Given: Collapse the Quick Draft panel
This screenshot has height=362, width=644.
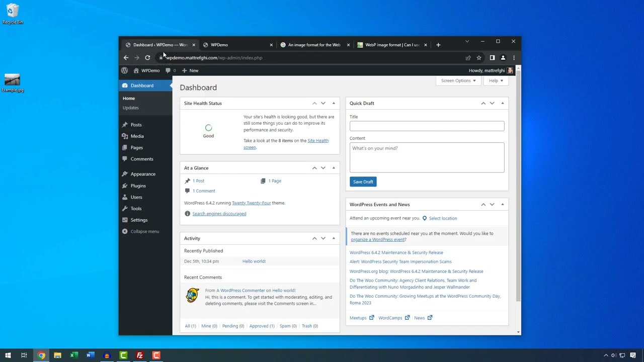Looking at the screenshot, I should pyautogui.click(x=502, y=103).
